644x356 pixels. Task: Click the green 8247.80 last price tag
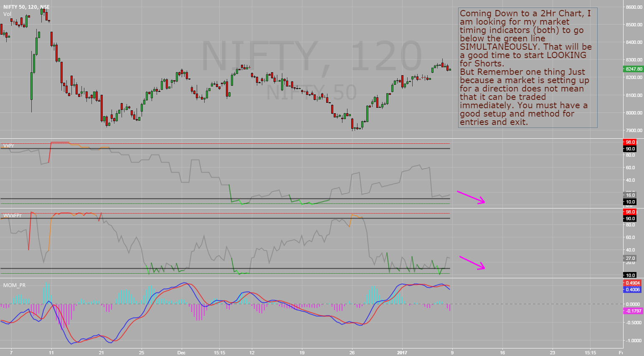coord(632,69)
